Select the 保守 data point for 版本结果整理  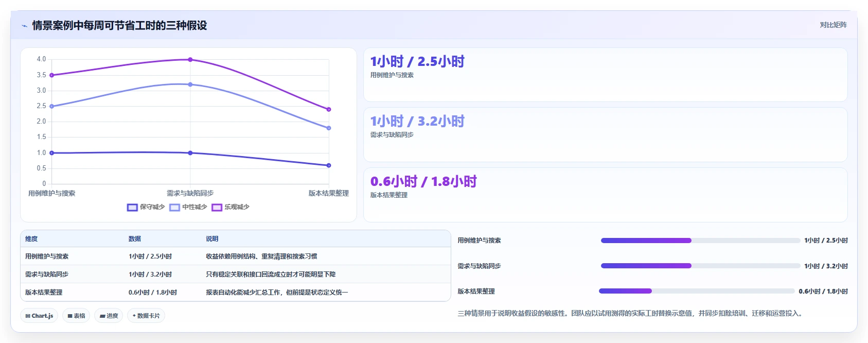coord(329,165)
